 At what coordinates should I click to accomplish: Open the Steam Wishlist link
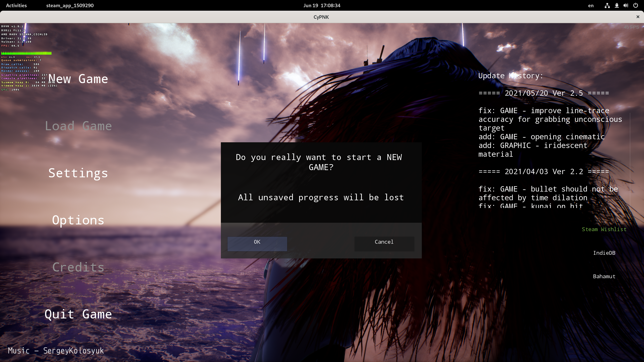tap(604, 229)
